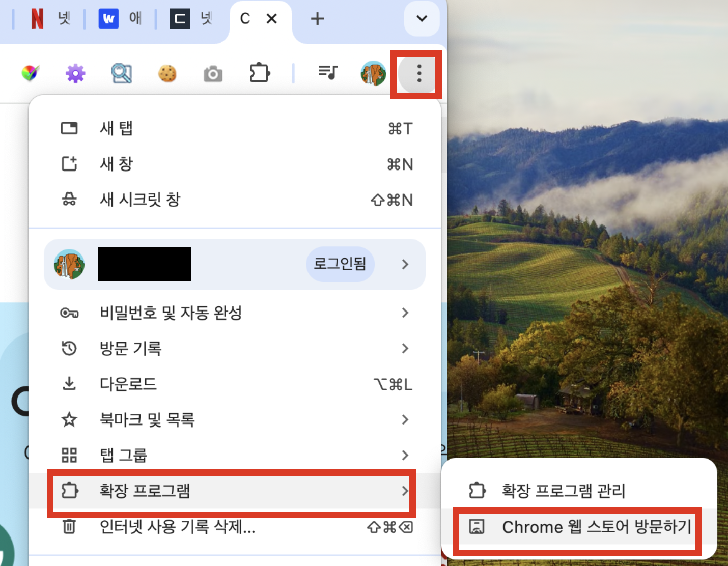
Task: Click the new tab icon beside 새 탭
Action: pos(69,128)
